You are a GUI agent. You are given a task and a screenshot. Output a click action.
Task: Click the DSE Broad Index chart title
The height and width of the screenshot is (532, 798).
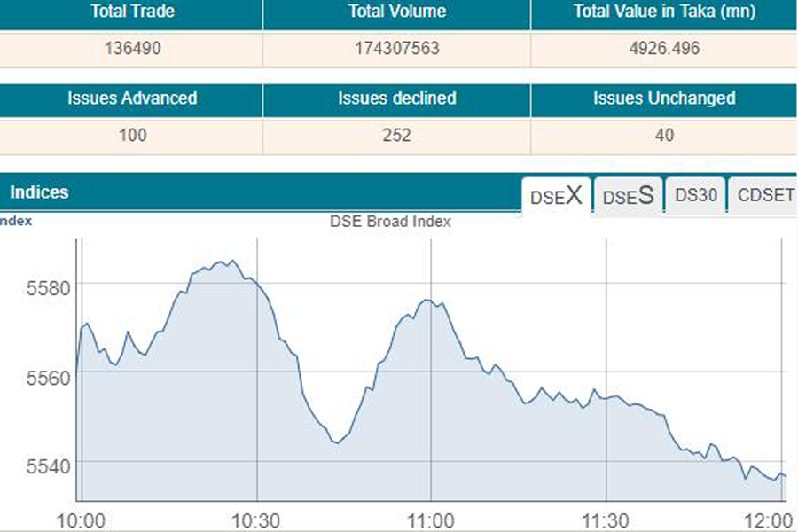click(x=390, y=222)
